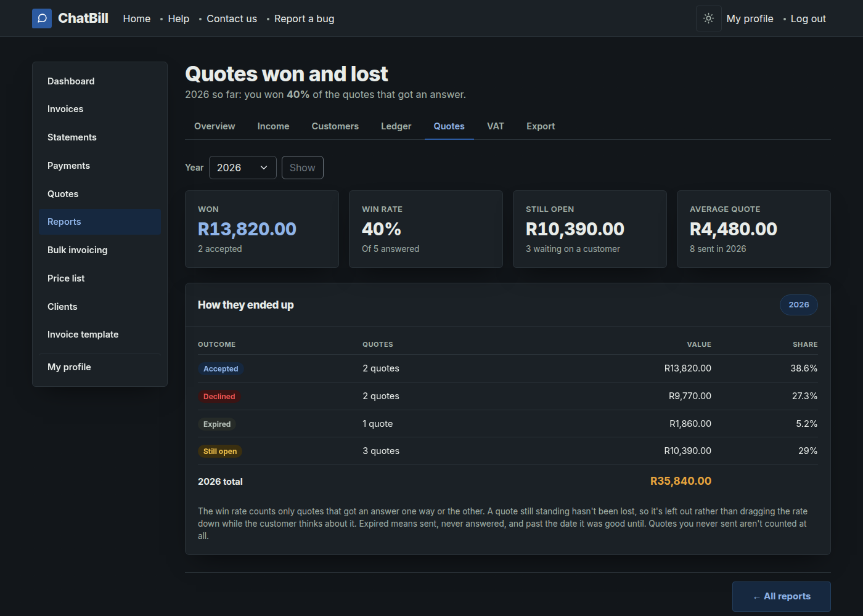Click the OUTCOME column header
The width and height of the screenshot is (863, 616).
[216, 344]
